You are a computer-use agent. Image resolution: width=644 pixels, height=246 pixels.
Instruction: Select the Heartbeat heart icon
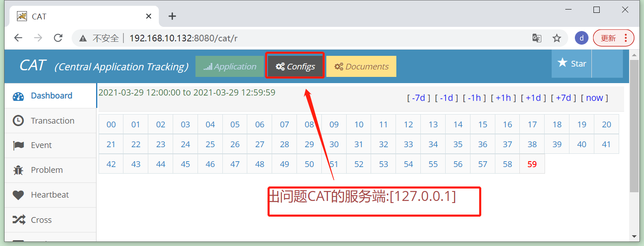18,195
